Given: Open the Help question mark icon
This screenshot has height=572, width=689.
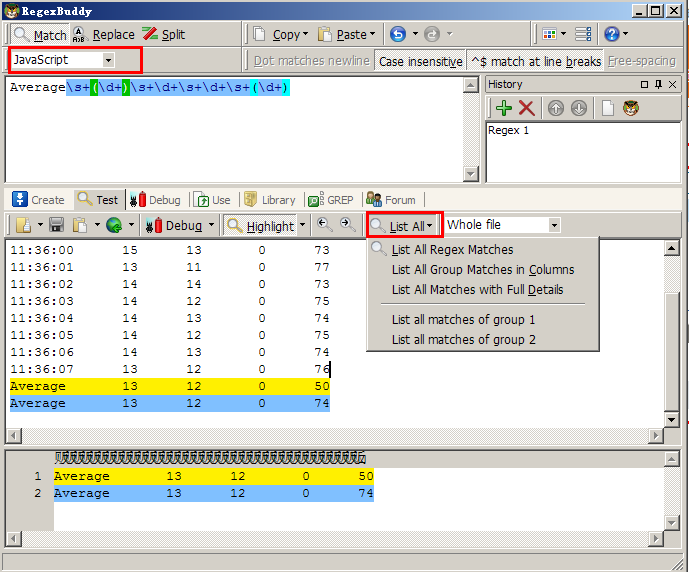Looking at the screenshot, I should coord(612,34).
